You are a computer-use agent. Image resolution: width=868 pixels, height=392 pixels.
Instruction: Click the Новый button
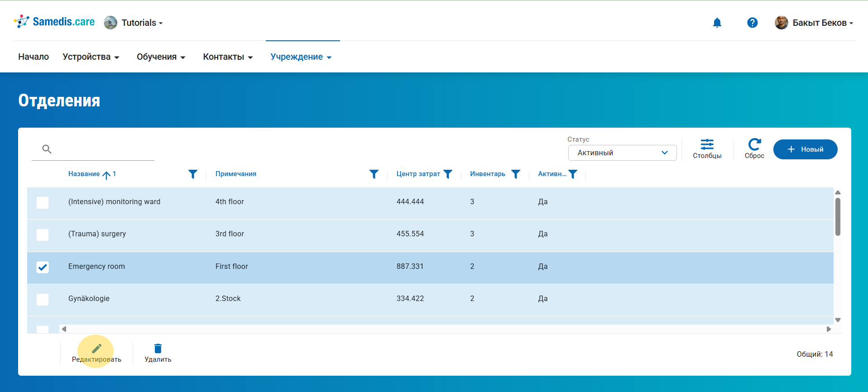(805, 149)
